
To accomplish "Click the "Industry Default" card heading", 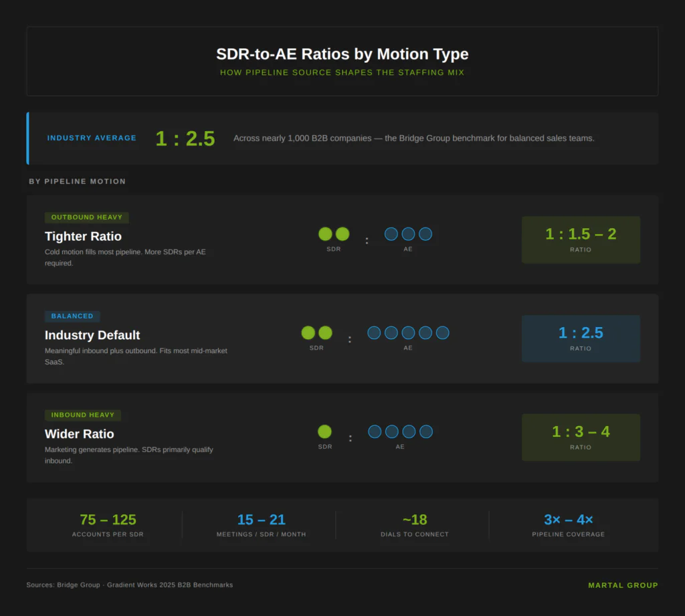I will coord(92,335).
